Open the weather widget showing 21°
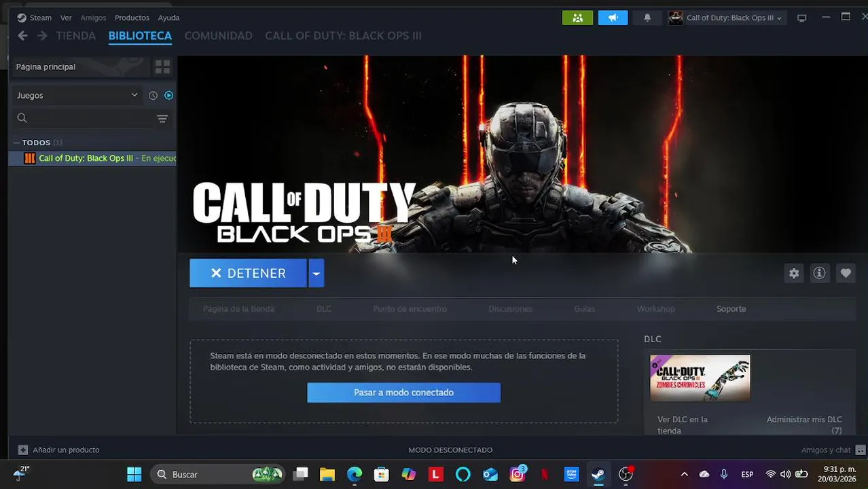The height and width of the screenshot is (489, 868). pos(21,473)
